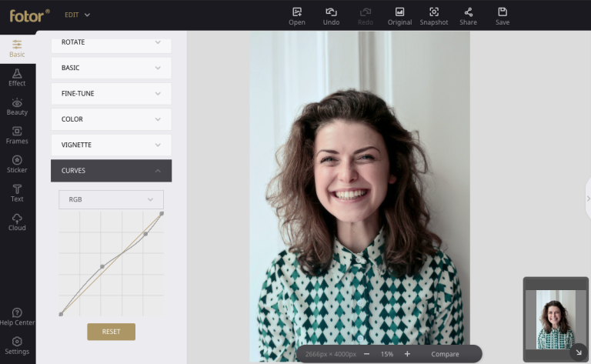Click the portrait photo on canvas
The height and width of the screenshot is (364, 591).
[x=359, y=196]
